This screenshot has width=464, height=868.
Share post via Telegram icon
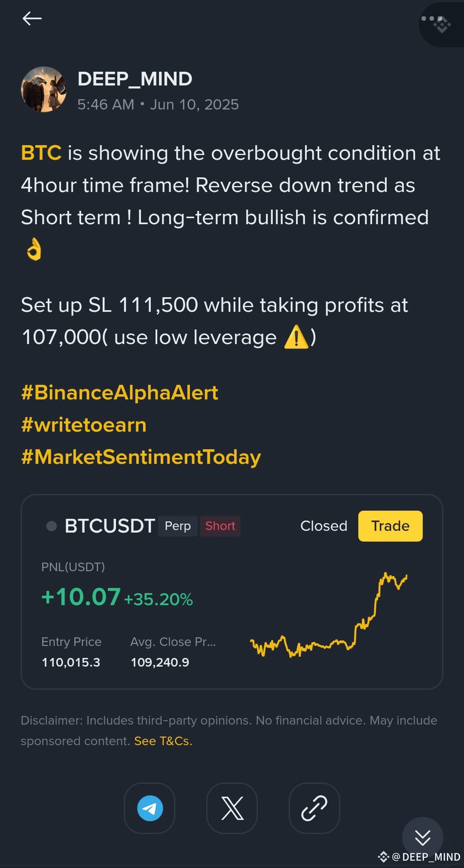150,808
